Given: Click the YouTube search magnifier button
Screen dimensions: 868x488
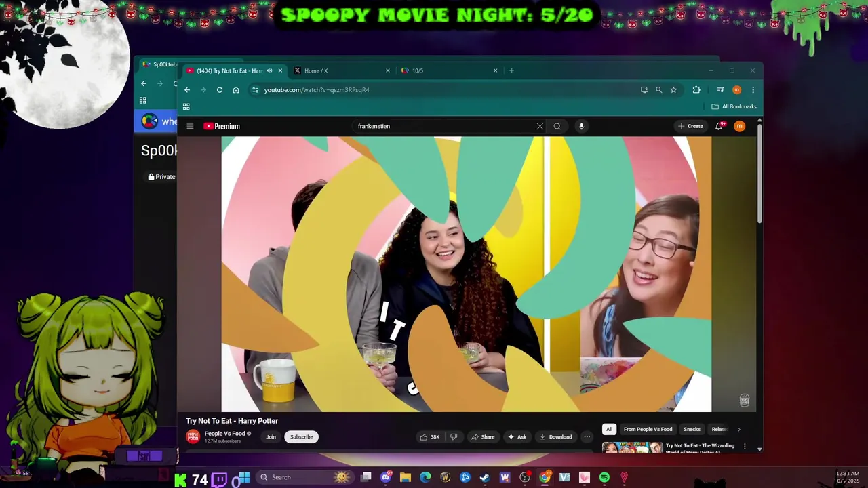Looking at the screenshot, I should point(557,126).
